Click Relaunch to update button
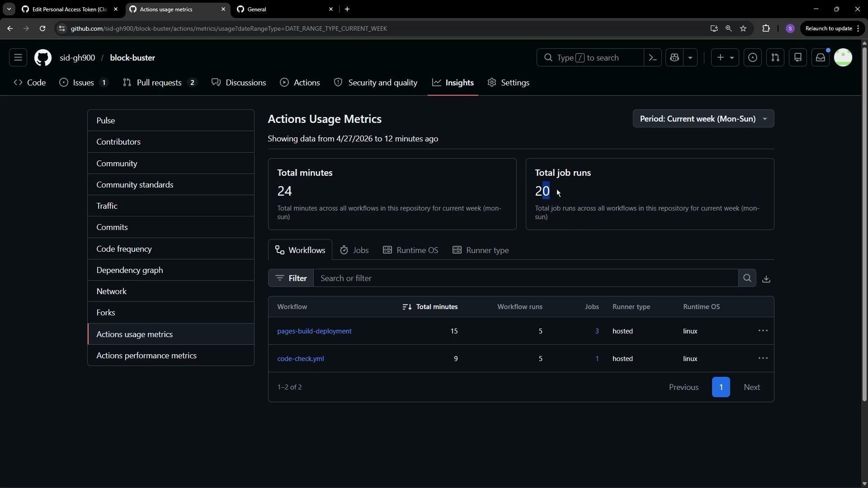This screenshot has width=868, height=488. click(832, 28)
